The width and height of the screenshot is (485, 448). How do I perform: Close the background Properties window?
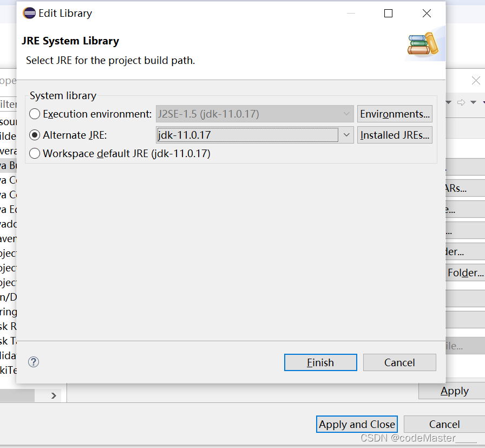476,81
